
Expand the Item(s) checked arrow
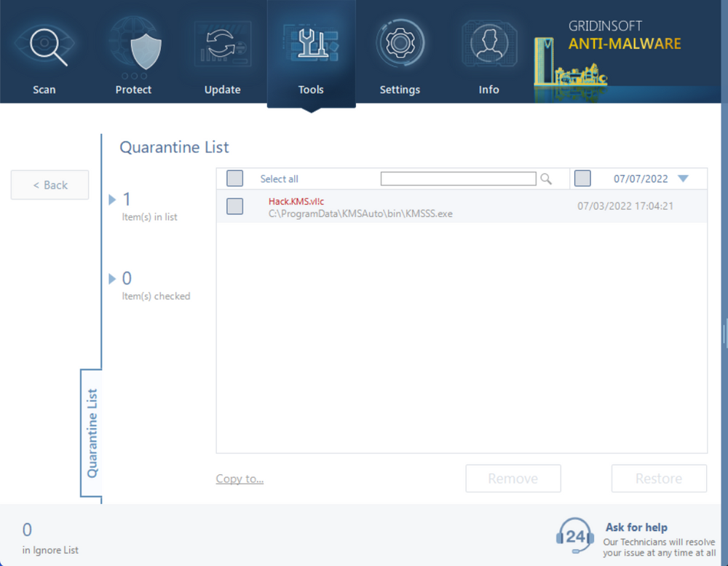(x=112, y=279)
